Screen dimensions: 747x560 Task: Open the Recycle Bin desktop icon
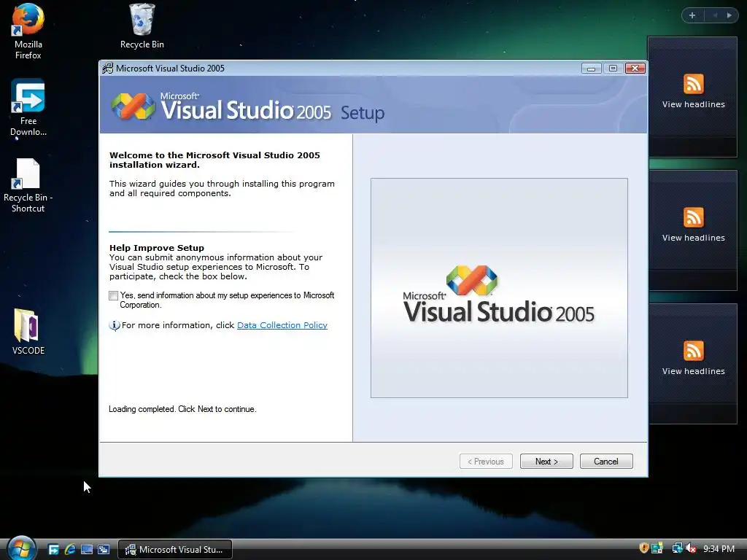tap(142, 26)
